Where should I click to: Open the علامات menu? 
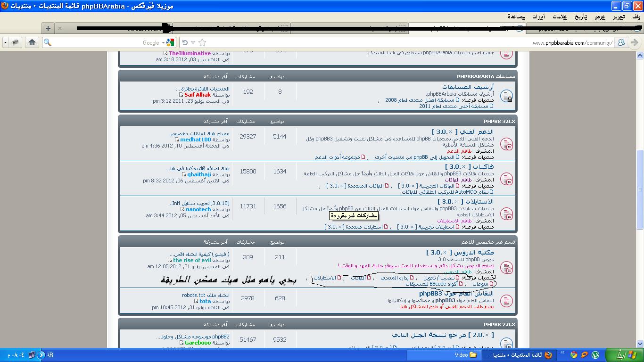560,16
